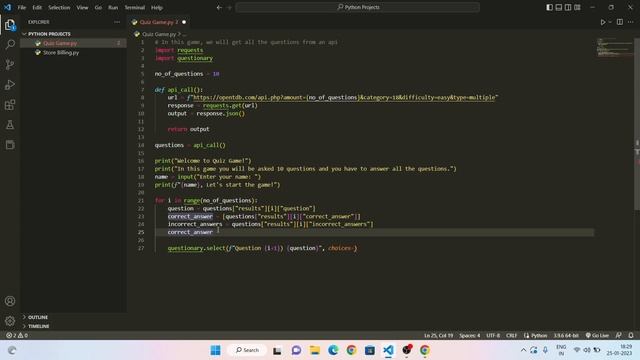640x360 pixels.
Task: Open the Customize Layout control
Action: (577, 7)
